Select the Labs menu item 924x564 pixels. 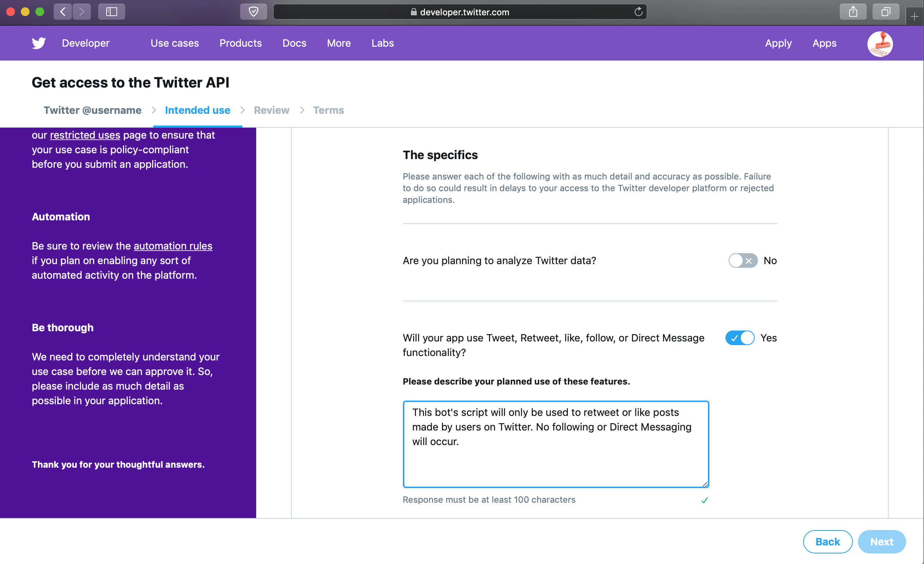382,43
